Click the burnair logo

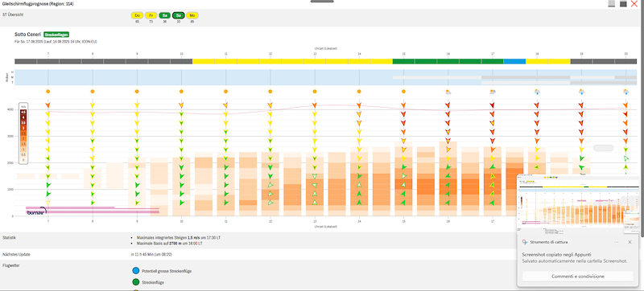tap(36, 211)
